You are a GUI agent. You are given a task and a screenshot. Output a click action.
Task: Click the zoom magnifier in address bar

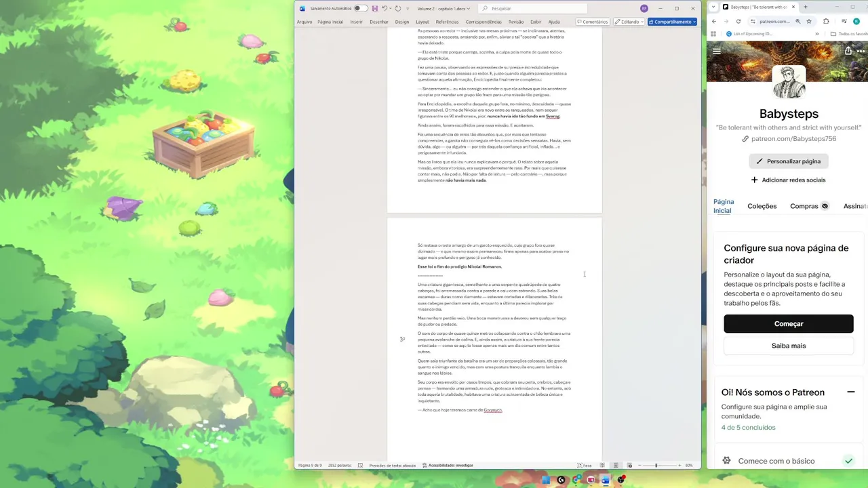click(798, 21)
